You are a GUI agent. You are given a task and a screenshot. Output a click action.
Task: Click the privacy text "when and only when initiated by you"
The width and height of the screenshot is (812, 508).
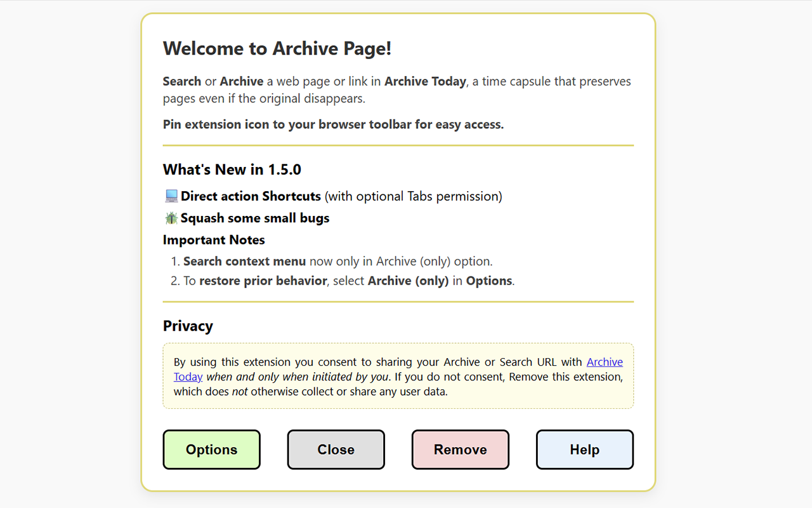[297, 377]
